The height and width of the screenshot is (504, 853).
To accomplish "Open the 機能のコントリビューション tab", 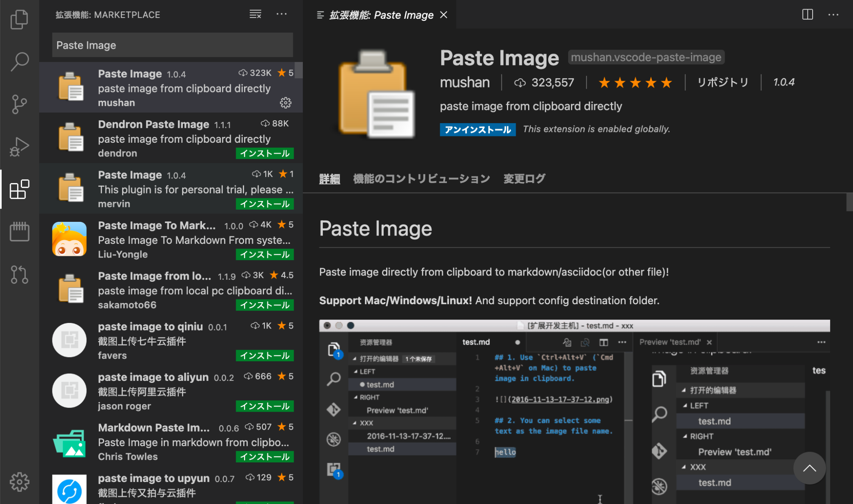I will 422,179.
